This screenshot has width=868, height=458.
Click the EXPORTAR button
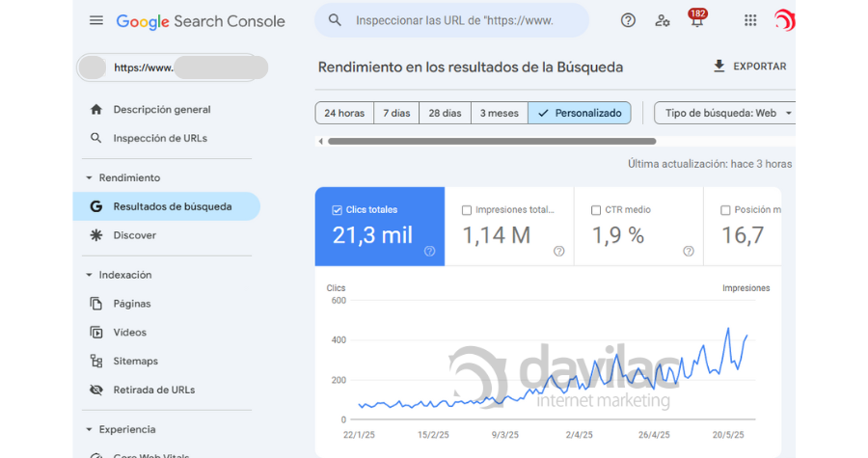[x=749, y=67]
